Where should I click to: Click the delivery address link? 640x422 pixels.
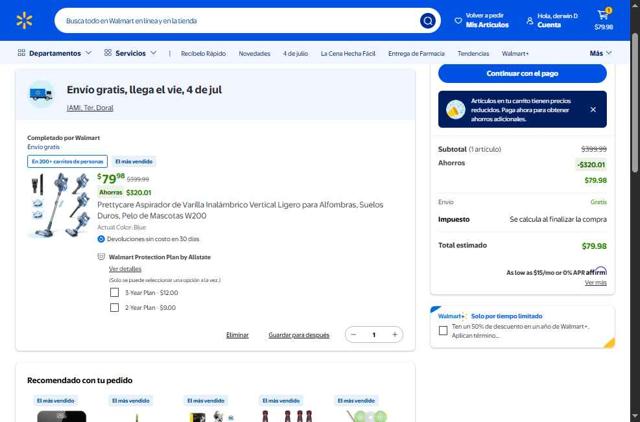pyautogui.click(x=90, y=108)
